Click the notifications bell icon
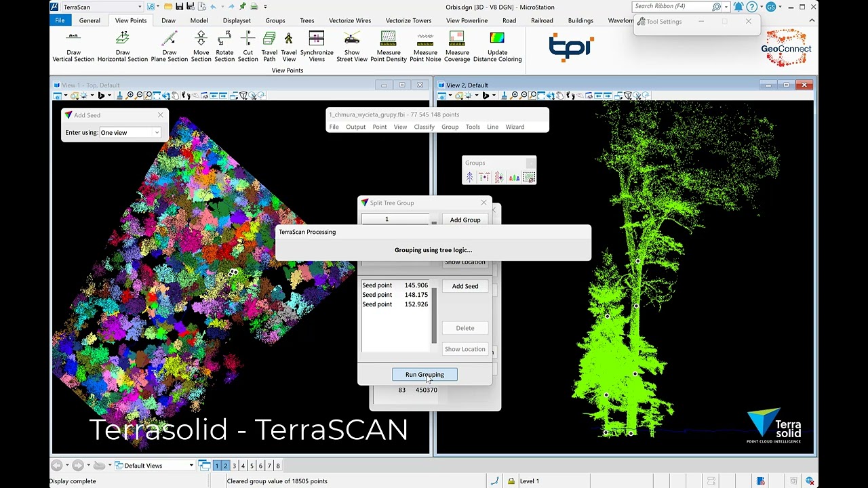The height and width of the screenshot is (488, 868). tap(738, 7)
